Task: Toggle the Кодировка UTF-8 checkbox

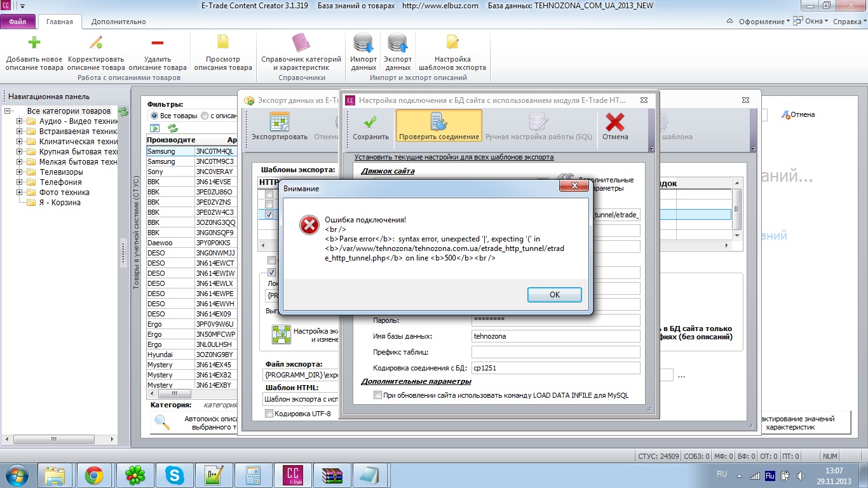Action: click(268, 414)
